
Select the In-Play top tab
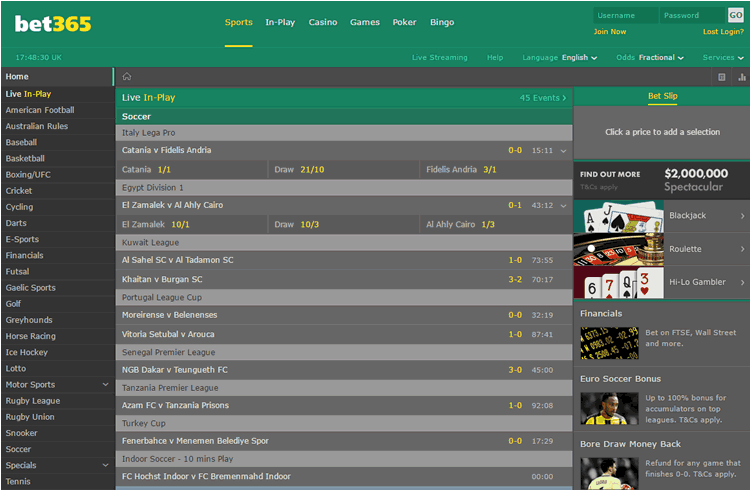coord(280,22)
